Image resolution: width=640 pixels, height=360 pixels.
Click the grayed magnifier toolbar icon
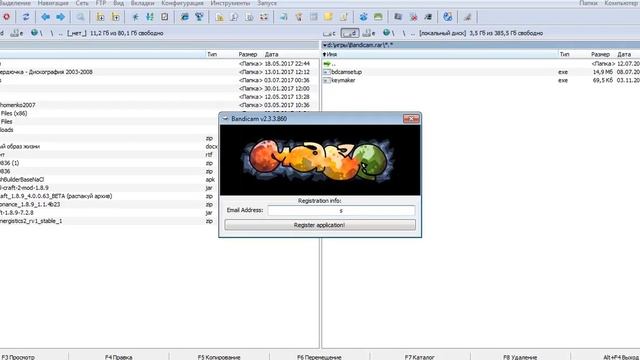[x=80, y=17]
